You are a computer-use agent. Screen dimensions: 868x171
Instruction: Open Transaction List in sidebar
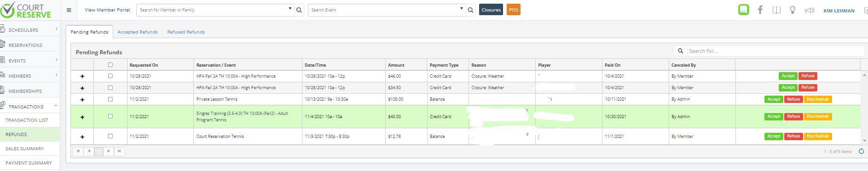(29, 120)
